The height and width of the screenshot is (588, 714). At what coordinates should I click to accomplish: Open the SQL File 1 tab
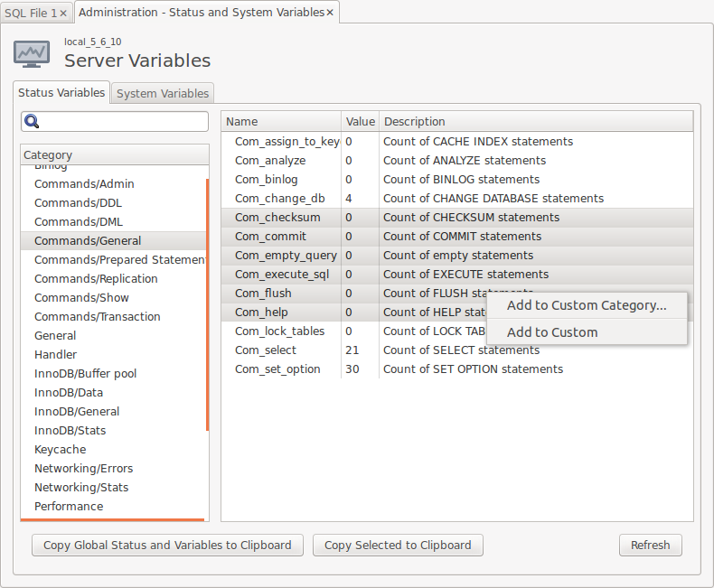(31, 14)
